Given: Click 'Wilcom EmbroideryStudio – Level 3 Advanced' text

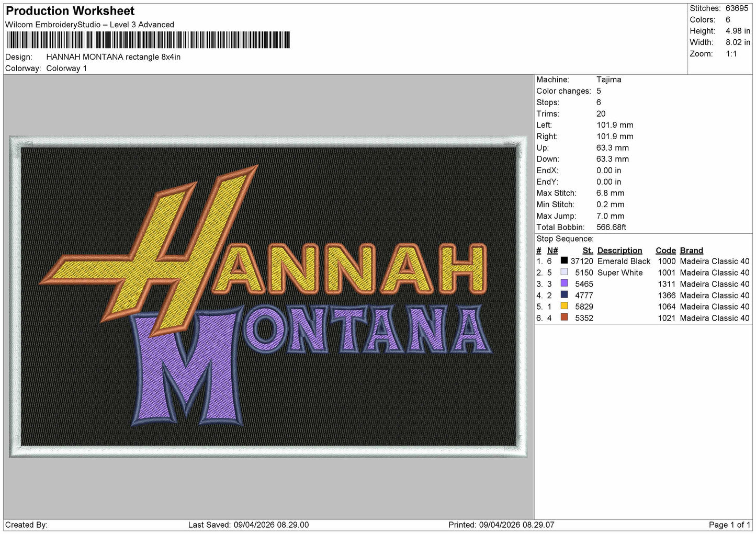Looking at the screenshot, I should point(89,25).
